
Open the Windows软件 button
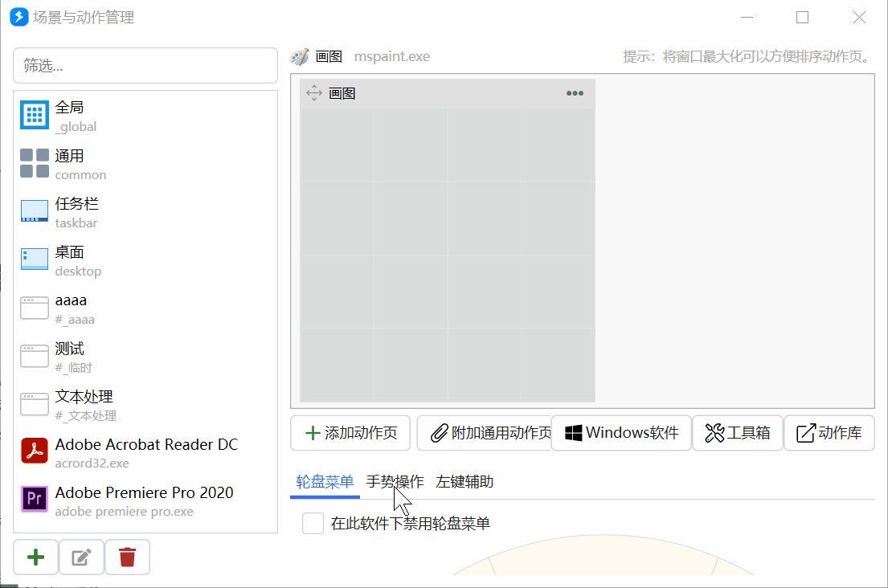pos(621,433)
